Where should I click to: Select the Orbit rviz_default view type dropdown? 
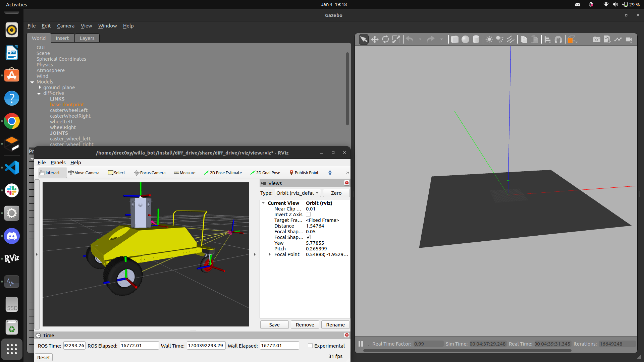point(297,192)
